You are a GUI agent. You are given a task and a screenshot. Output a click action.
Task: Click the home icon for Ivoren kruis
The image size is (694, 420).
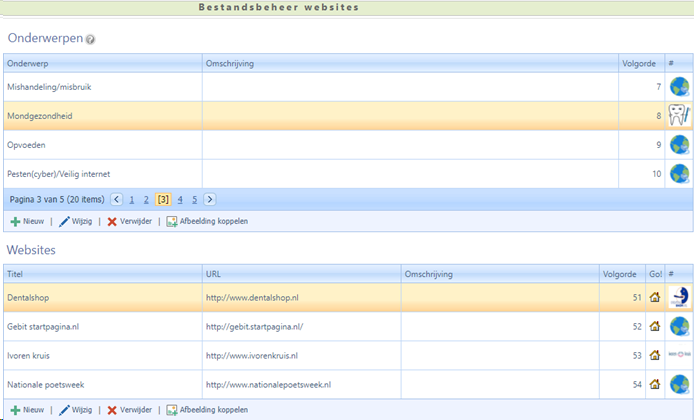[x=655, y=355]
